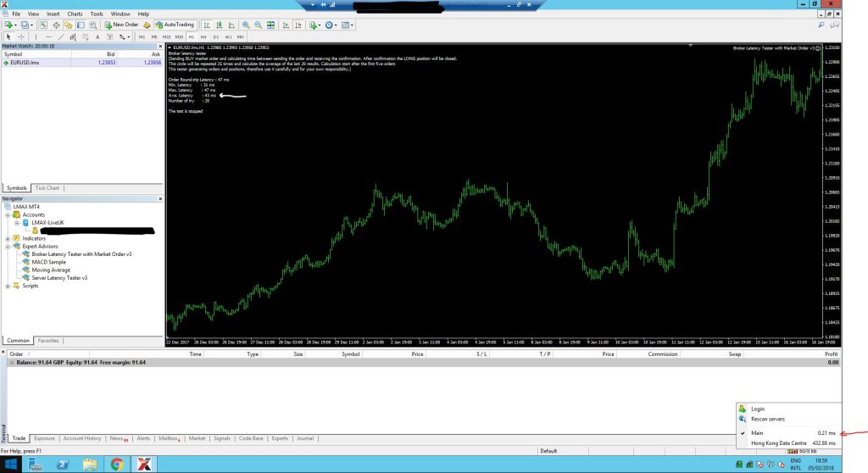Screen dimensions: 868x473
Task: Open the Journal terminal tab
Action: pyautogui.click(x=305, y=438)
